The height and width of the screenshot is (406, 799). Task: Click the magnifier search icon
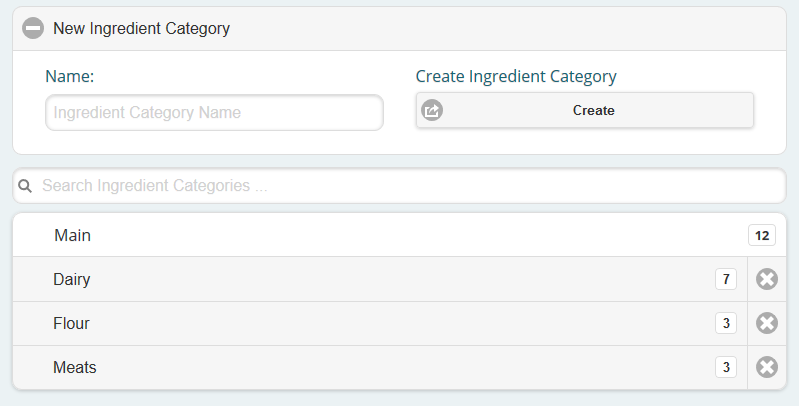[x=25, y=186]
